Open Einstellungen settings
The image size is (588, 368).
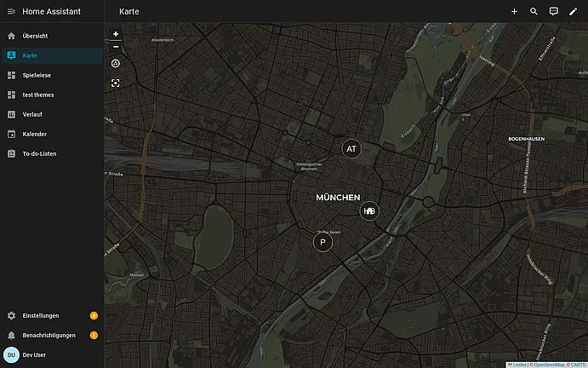pos(52,316)
